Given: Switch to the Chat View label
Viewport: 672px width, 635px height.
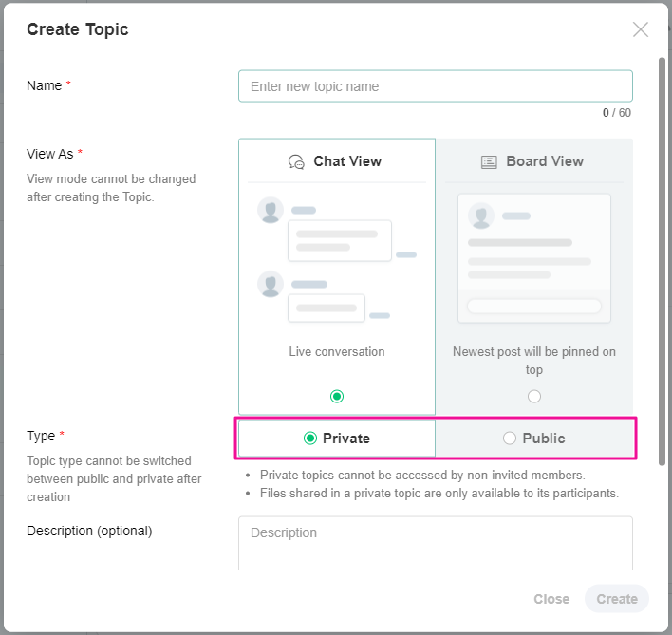Looking at the screenshot, I should click(x=347, y=161).
